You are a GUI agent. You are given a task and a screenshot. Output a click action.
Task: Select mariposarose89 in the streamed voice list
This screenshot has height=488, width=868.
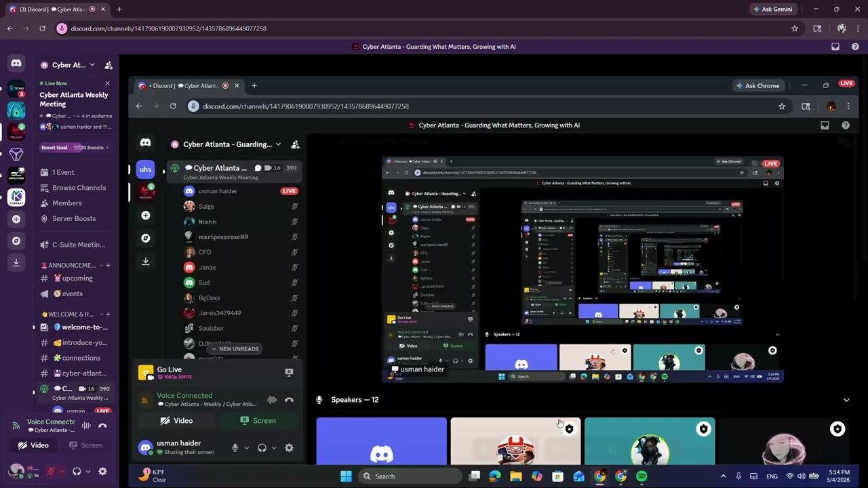pyautogui.click(x=241, y=237)
